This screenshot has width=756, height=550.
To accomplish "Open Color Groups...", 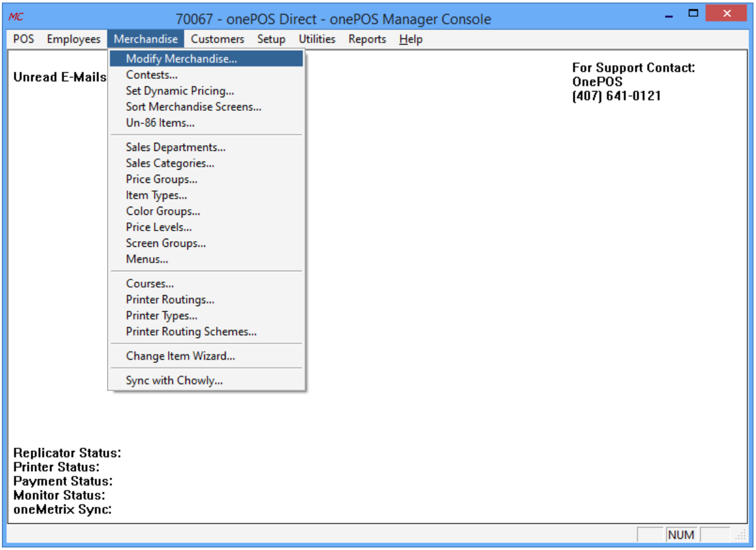I will coord(206,211).
